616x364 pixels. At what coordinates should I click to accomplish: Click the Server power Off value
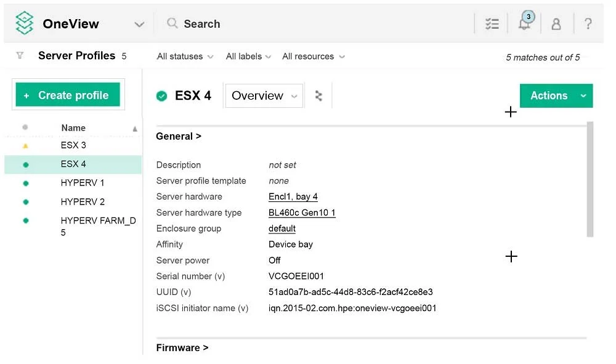275,261
